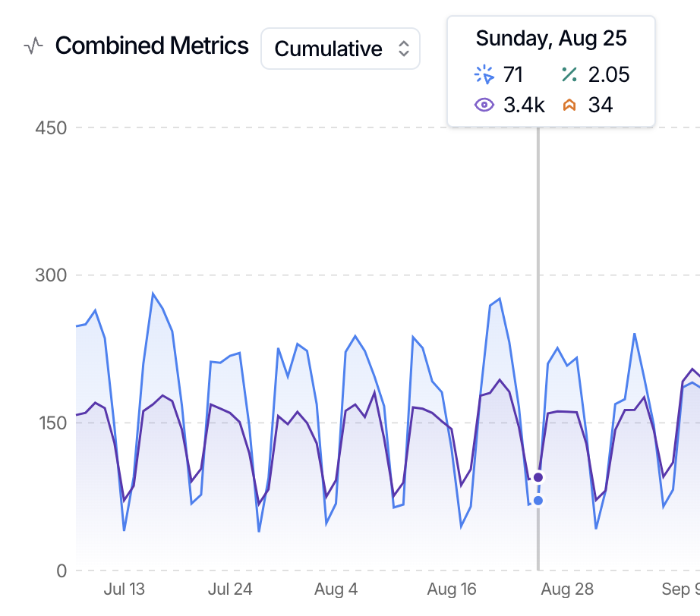Click the eye impressions icon in tooltip
This screenshot has height=616, width=700.
pyautogui.click(x=484, y=105)
